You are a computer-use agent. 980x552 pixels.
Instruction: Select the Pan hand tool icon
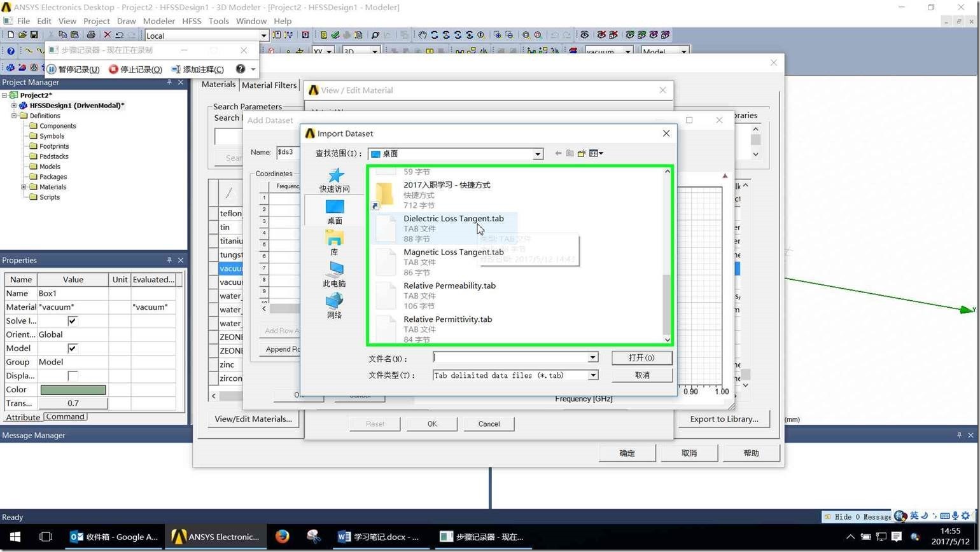point(423,35)
